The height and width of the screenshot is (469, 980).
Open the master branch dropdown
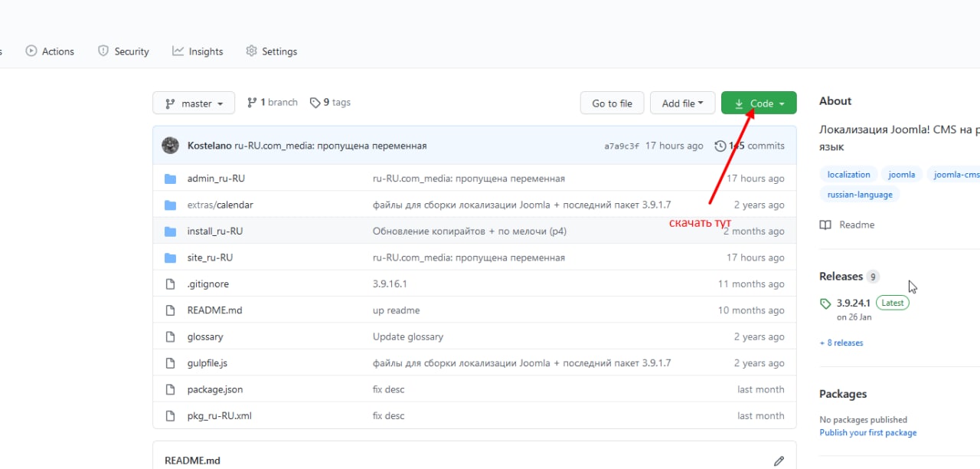(193, 103)
